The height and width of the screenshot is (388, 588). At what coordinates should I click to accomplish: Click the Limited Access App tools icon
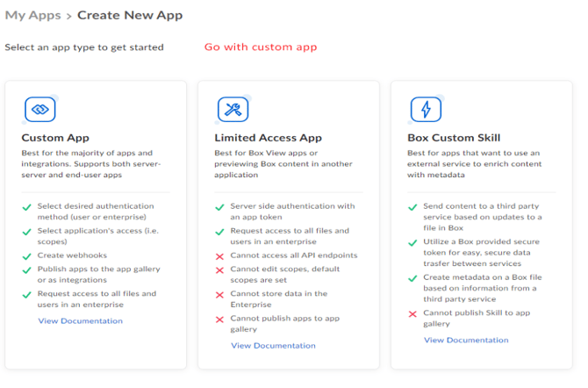[233, 109]
